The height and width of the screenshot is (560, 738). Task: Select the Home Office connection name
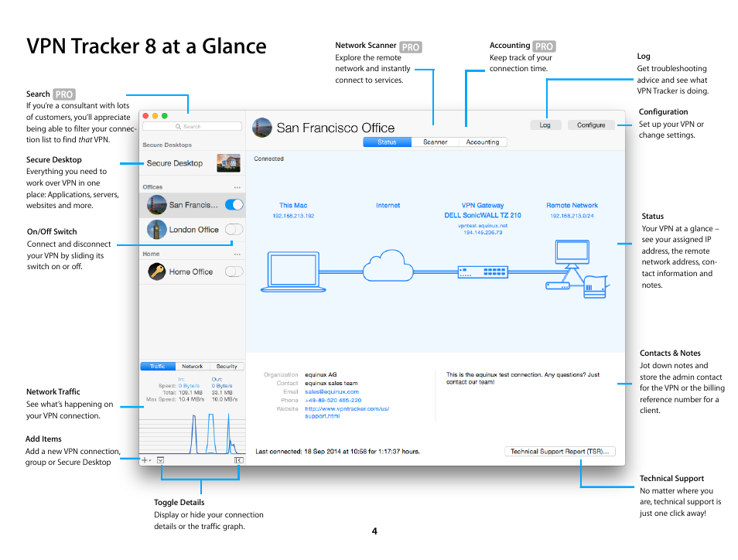[x=191, y=272]
